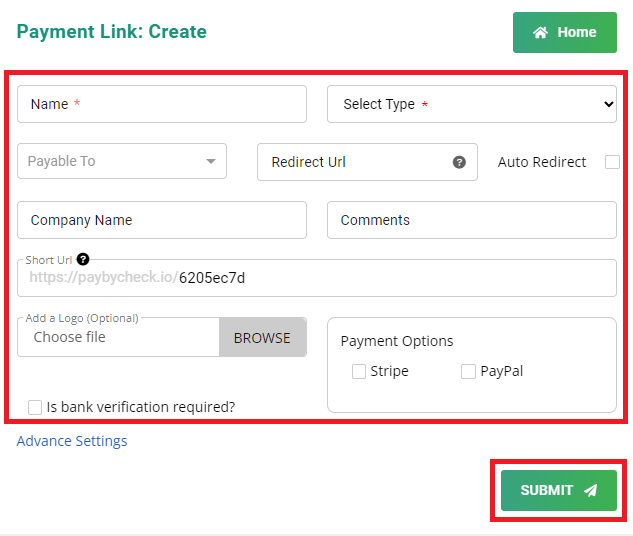This screenshot has width=633, height=536.
Task: Open the Advance Settings link
Action: pyautogui.click(x=72, y=441)
